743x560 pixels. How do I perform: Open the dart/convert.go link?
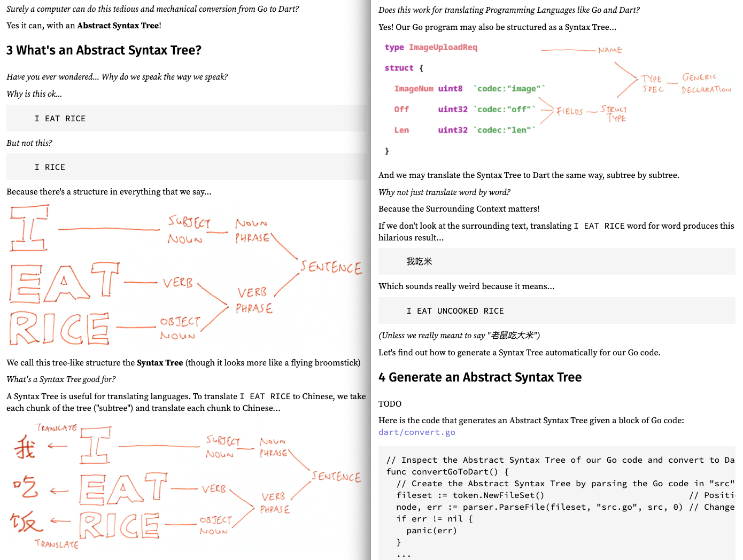416,432
